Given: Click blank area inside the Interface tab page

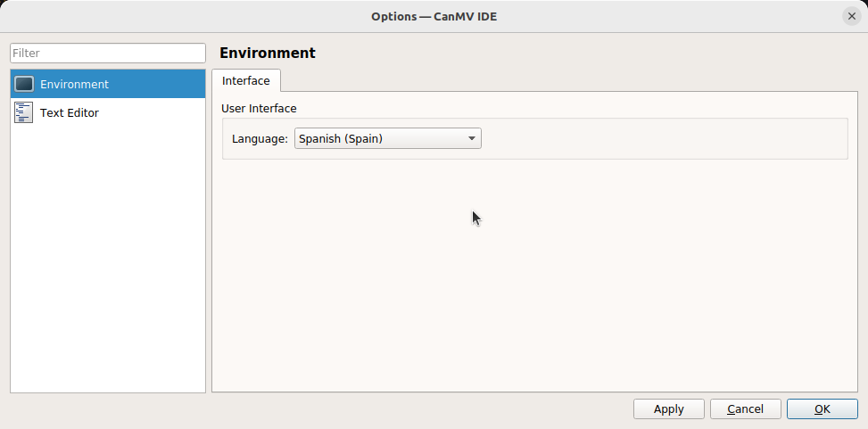Looking at the screenshot, I should [x=534, y=275].
